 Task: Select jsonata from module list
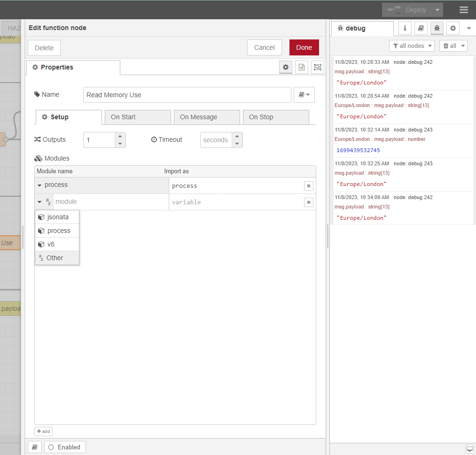pos(57,217)
